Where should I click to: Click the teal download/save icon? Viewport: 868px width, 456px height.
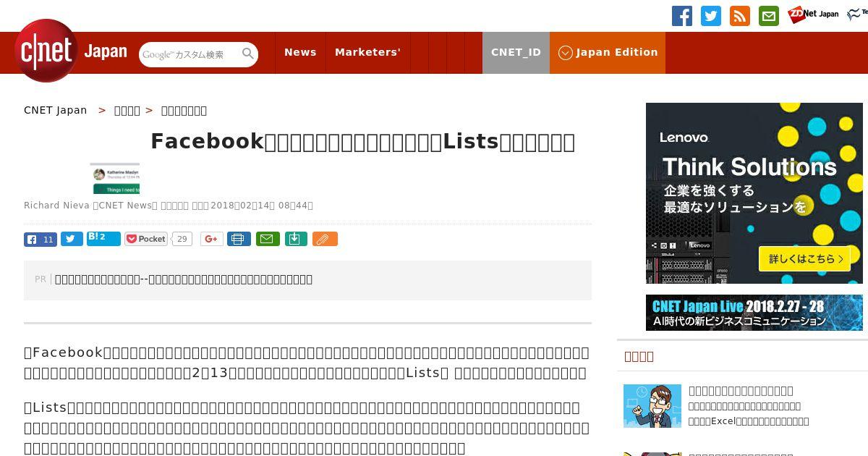pos(296,239)
